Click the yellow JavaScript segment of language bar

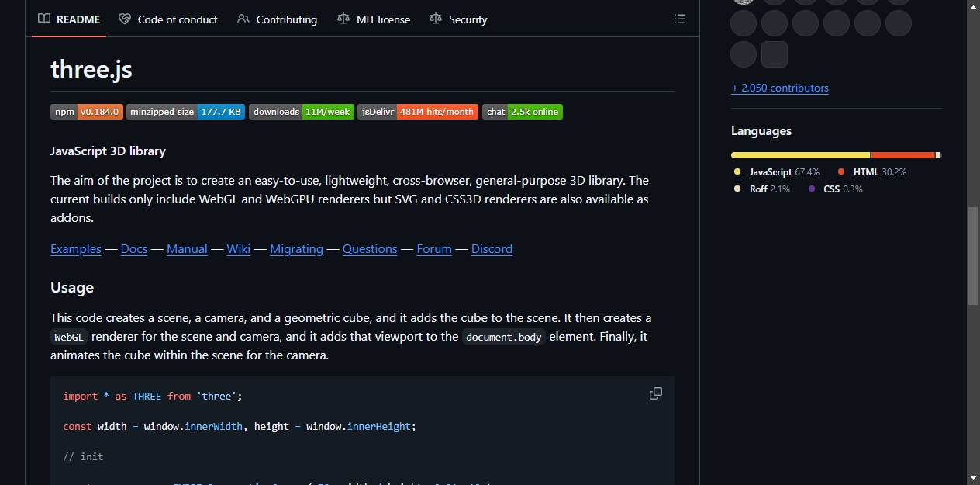pos(800,155)
